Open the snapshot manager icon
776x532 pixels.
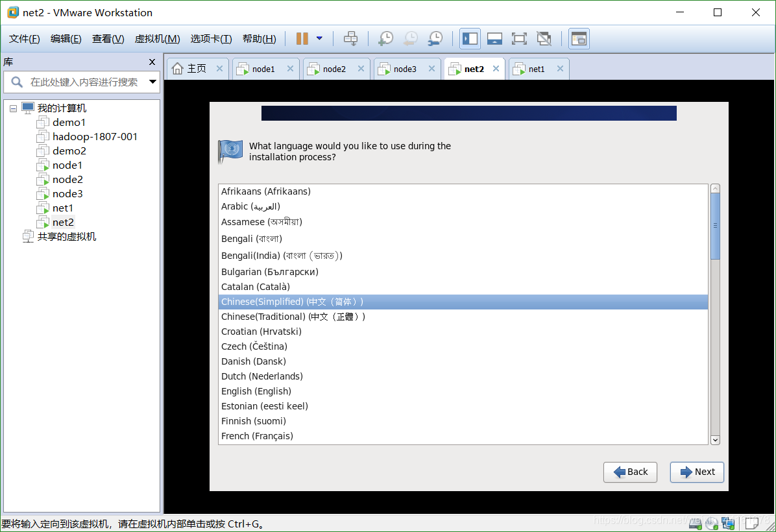pos(435,38)
